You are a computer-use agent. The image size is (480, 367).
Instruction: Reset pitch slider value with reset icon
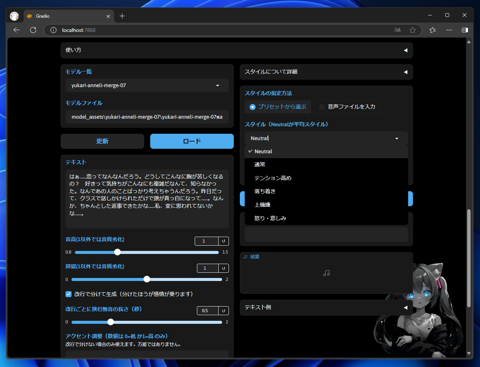223,241
